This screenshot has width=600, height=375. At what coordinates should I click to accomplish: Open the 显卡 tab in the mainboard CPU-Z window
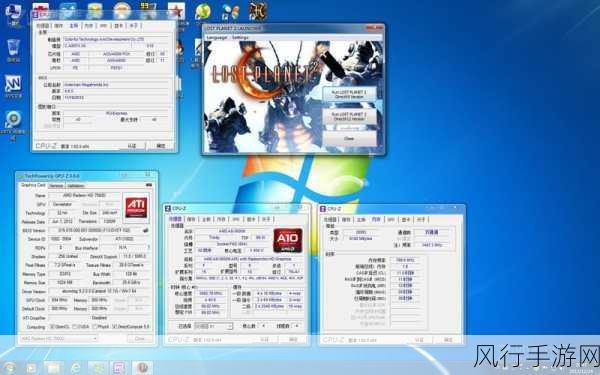[118, 26]
